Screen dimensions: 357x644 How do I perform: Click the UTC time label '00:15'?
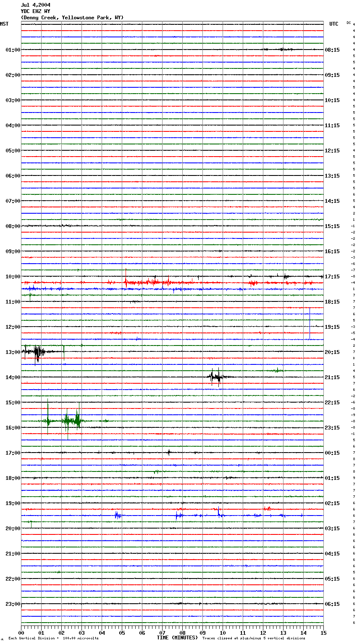tap(332, 453)
